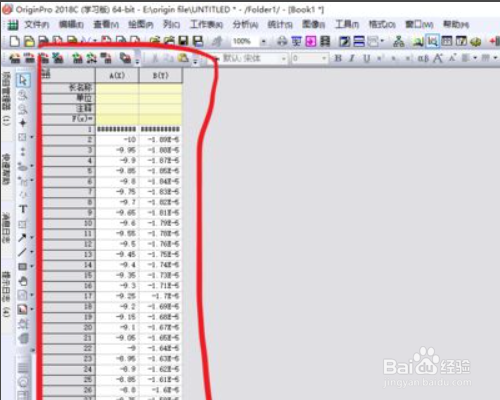This screenshot has width=500, height=400.
Task: Click the black floppy disk Save icon
Action: coord(183,41)
